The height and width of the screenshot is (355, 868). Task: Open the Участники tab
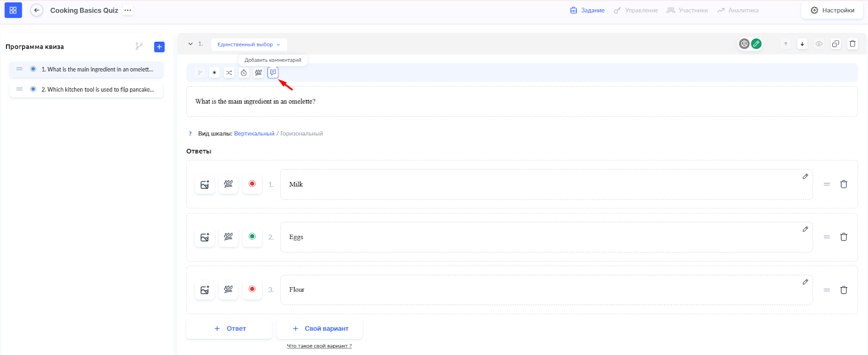[x=687, y=10]
